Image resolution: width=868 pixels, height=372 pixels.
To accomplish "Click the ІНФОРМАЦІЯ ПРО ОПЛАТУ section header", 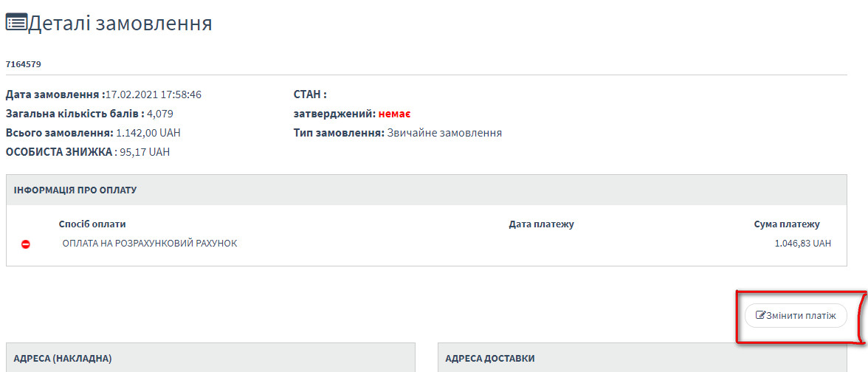I will 75,190.
